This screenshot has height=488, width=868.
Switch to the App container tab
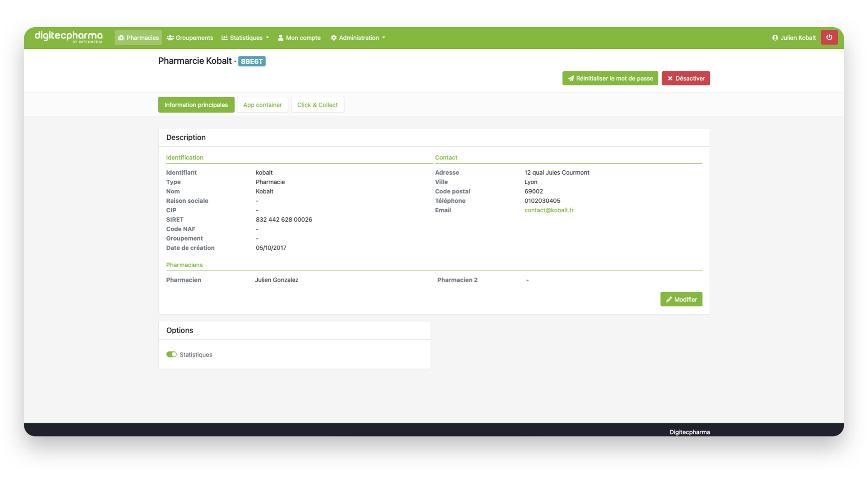[262, 105]
